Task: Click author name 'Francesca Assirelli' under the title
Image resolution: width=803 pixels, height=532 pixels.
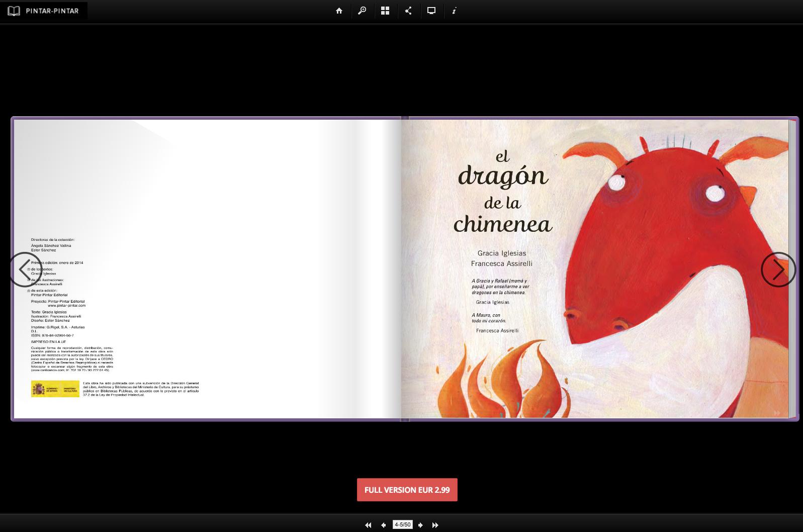Action: pos(502,263)
